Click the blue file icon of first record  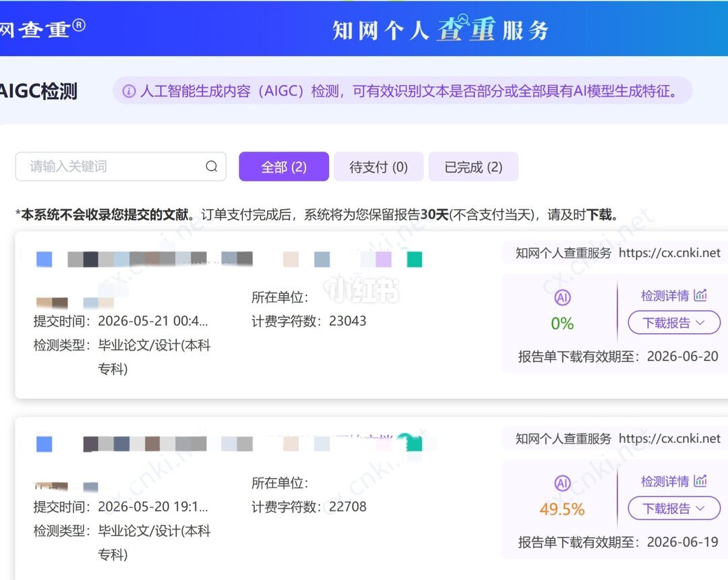pos(44,259)
